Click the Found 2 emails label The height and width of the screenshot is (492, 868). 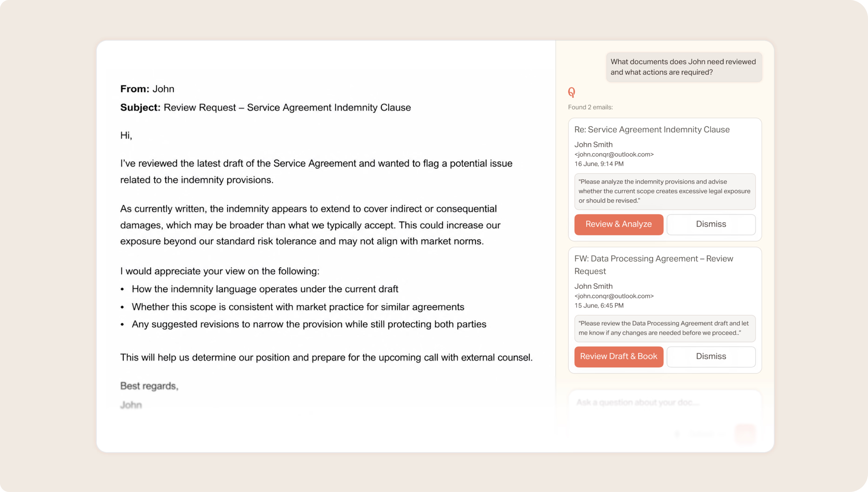(x=590, y=107)
